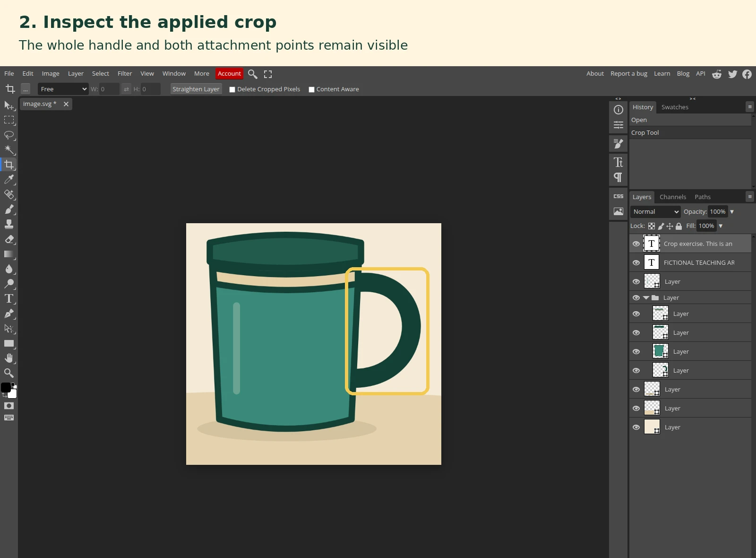
Task: Select the Gradient tool
Action: pos(9,254)
